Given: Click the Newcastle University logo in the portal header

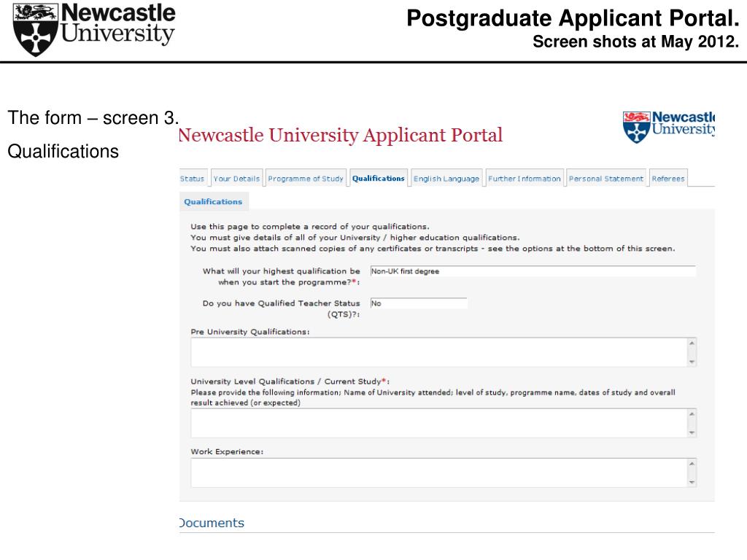Looking at the screenshot, I should (x=668, y=127).
